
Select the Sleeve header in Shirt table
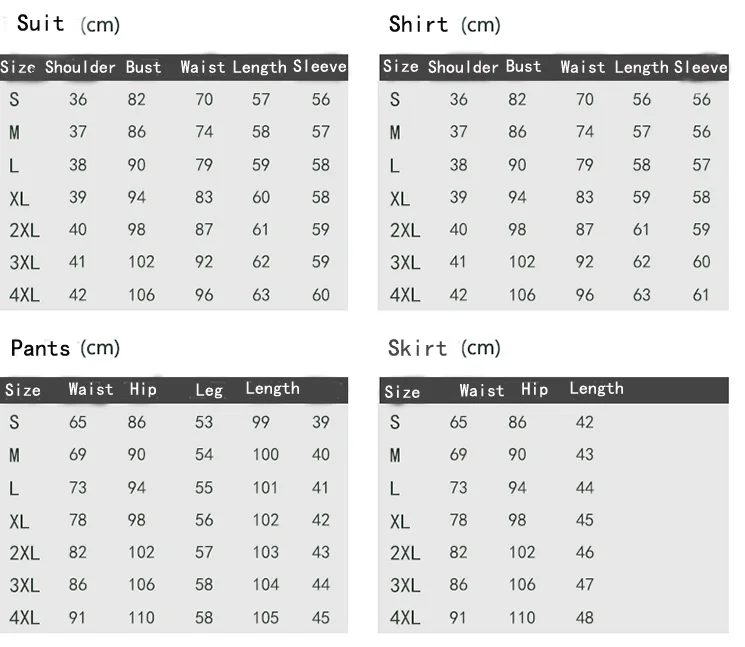click(701, 67)
